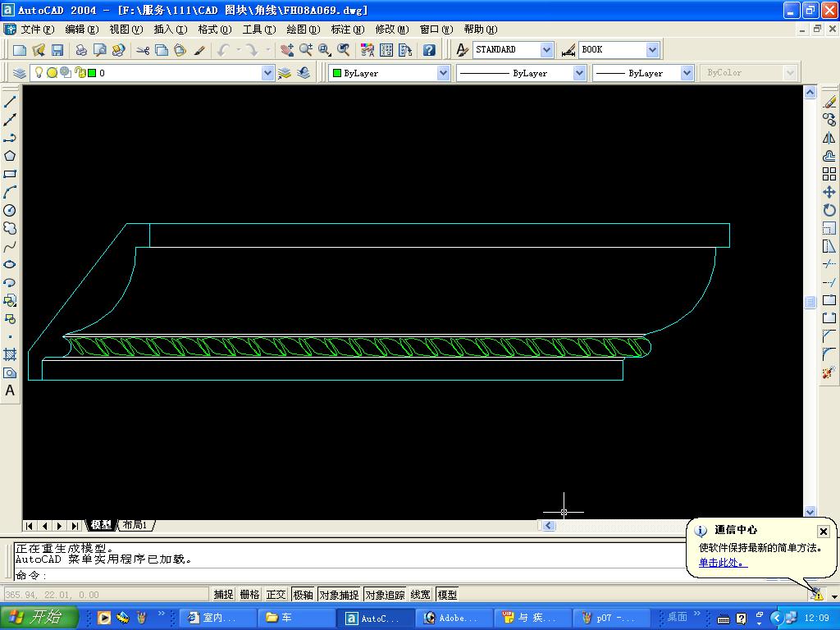Open the Layer Properties Manager
Image resolution: width=840 pixels, height=630 pixels.
click(x=20, y=73)
